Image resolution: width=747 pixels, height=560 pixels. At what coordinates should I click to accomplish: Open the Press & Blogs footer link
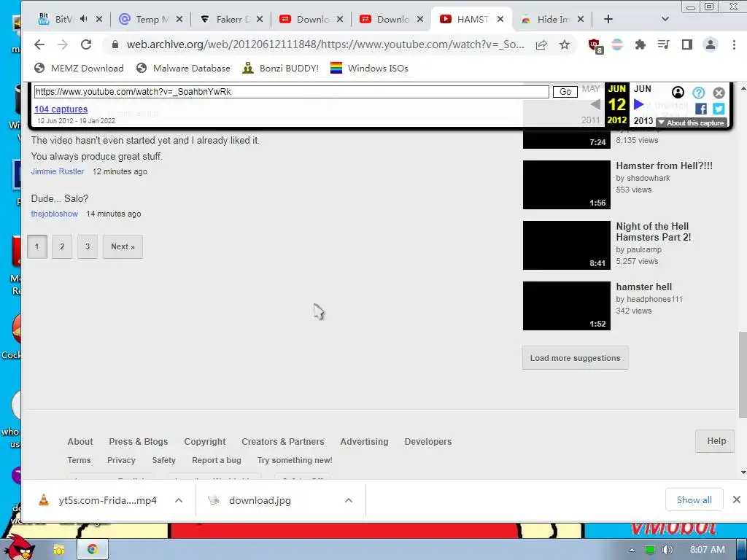138,441
